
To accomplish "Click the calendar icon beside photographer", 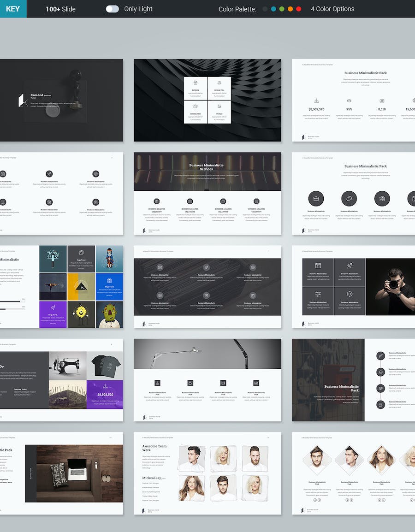I will pyautogui.click(x=318, y=266).
